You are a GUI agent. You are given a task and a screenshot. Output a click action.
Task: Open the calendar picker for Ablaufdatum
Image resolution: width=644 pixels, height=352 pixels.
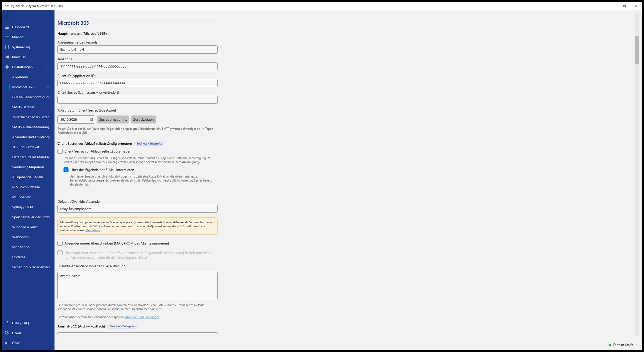[x=91, y=119]
